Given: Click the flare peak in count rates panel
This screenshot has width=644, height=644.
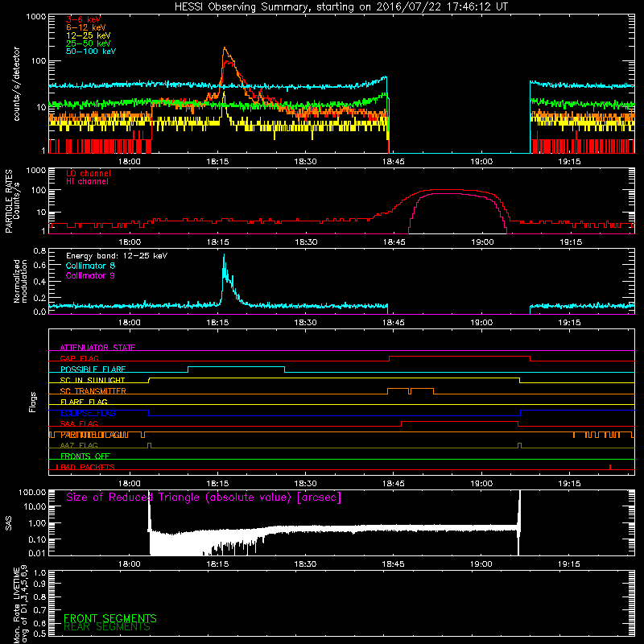Looking at the screenshot, I should [225, 48].
